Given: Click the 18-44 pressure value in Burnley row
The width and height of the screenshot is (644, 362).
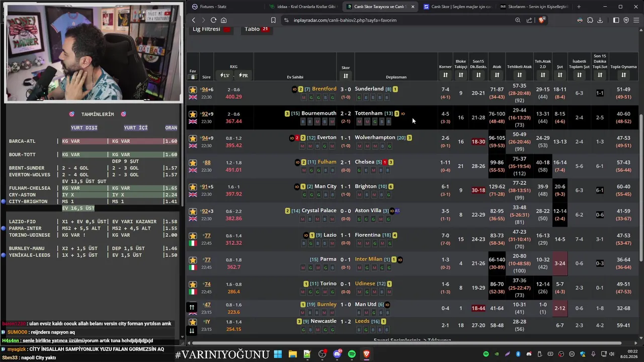Looking at the screenshot, I should tap(478, 308).
